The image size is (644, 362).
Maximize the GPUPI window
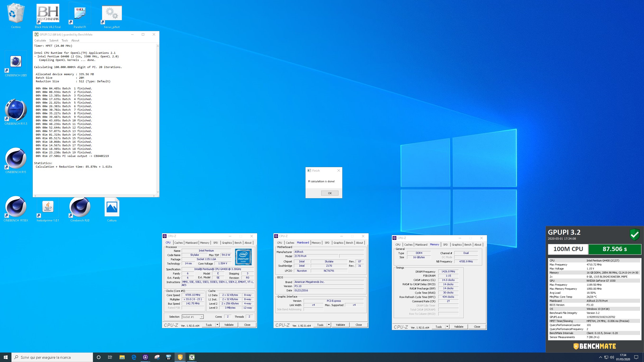click(x=143, y=34)
